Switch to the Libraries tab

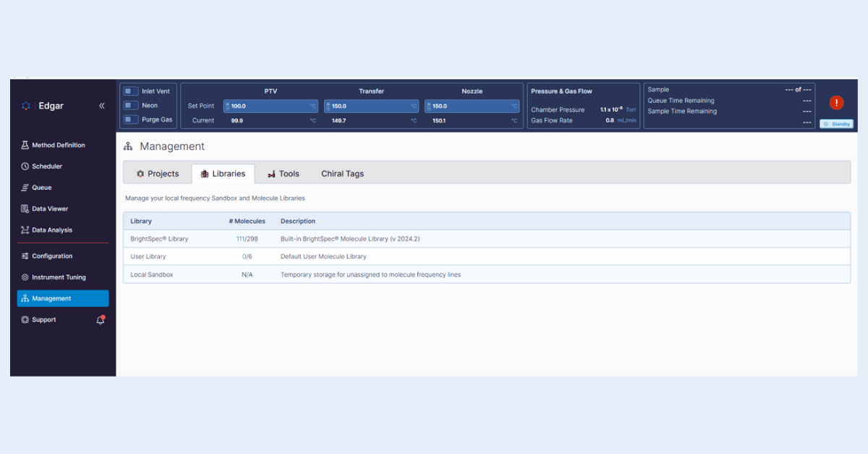[x=223, y=174]
